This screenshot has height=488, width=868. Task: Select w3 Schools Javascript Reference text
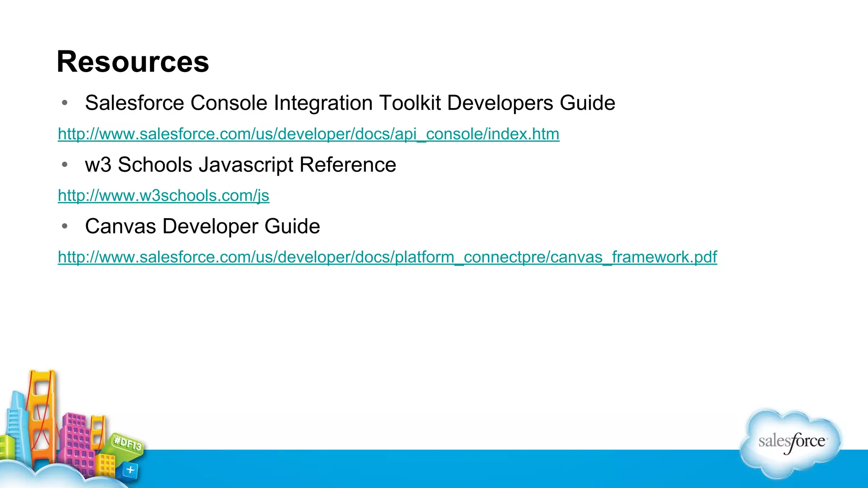click(x=240, y=165)
